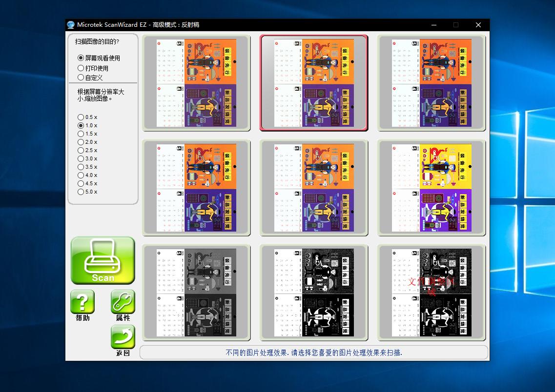Click the 属性 label under wrench icon

123,318
